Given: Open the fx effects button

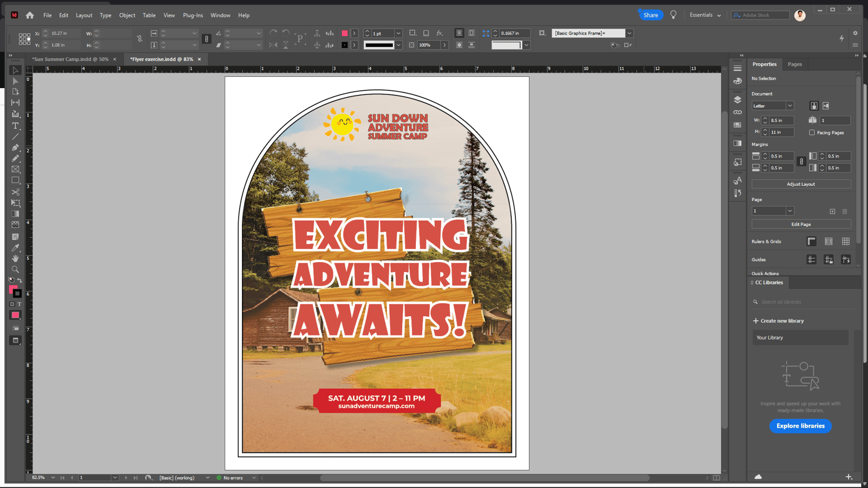Looking at the screenshot, I should 440,33.
